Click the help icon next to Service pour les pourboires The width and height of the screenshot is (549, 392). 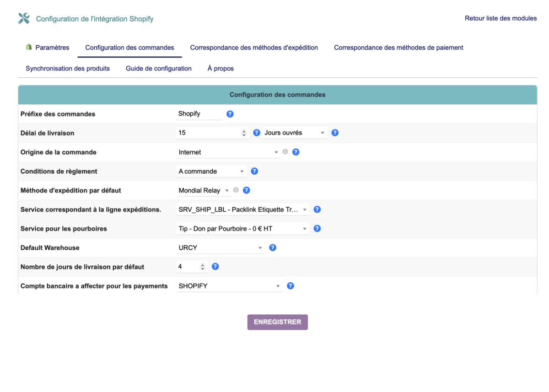317,228
